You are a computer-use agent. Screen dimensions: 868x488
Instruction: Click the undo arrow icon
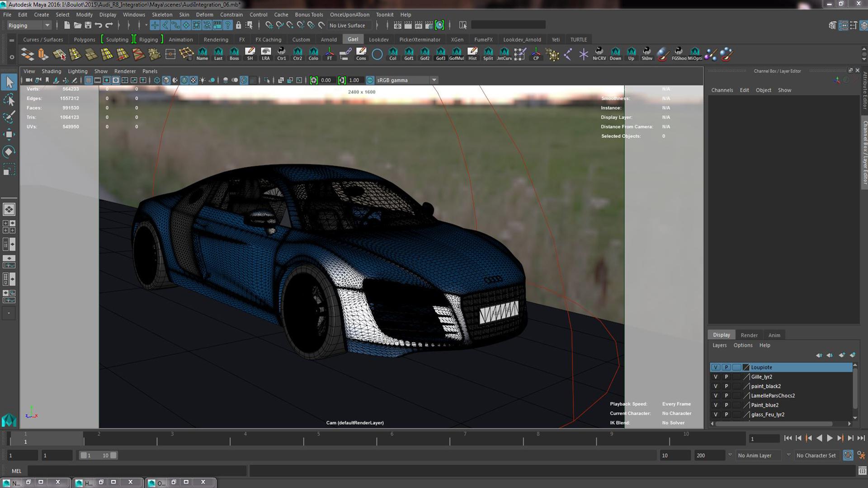(x=99, y=25)
